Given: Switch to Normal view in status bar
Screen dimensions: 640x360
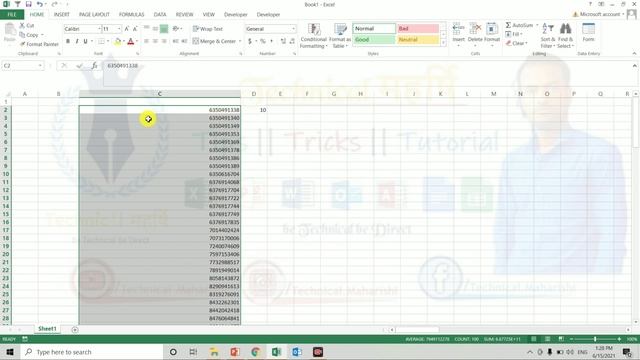Looking at the screenshot, I should 533,339.
